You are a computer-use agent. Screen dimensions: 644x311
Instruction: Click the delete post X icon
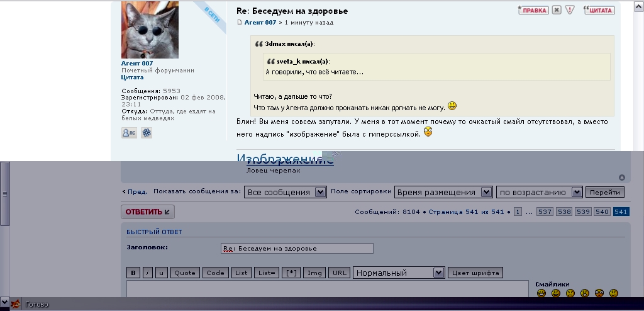pyautogui.click(x=557, y=10)
